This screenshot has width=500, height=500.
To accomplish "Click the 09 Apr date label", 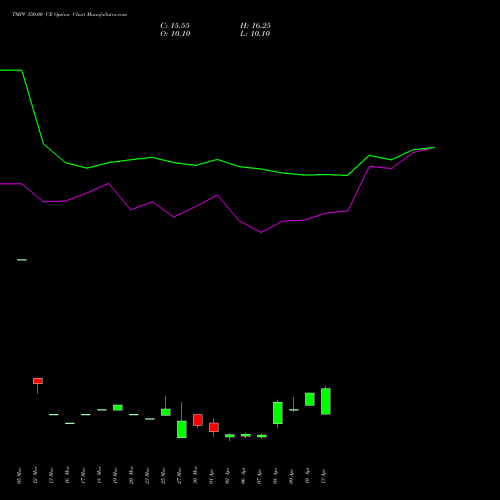I will (x=291, y=476).
